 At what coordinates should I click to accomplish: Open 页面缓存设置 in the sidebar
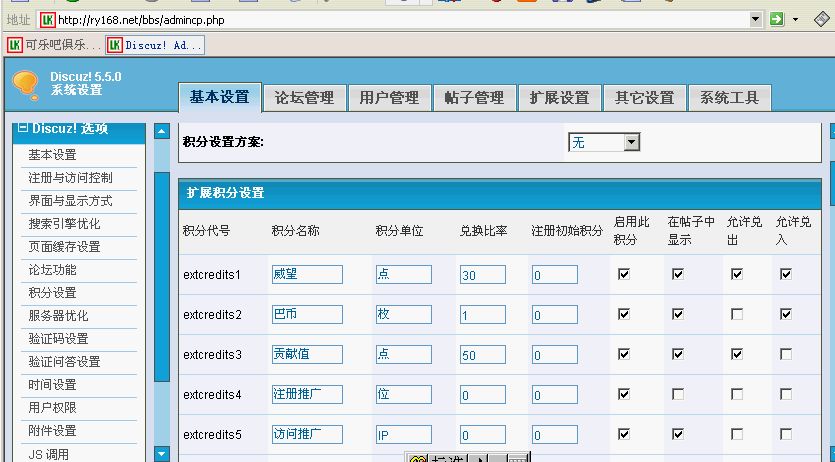(x=64, y=246)
